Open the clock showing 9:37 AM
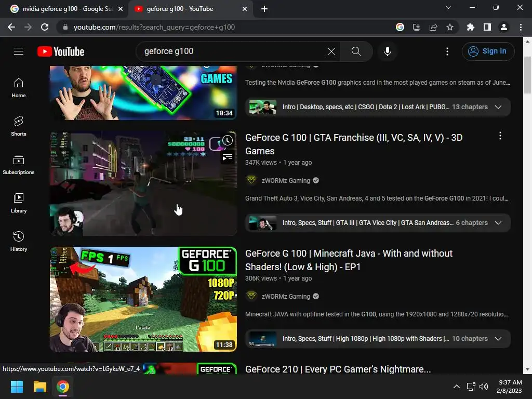Viewport: 532px width, 399px height. pyautogui.click(x=509, y=387)
